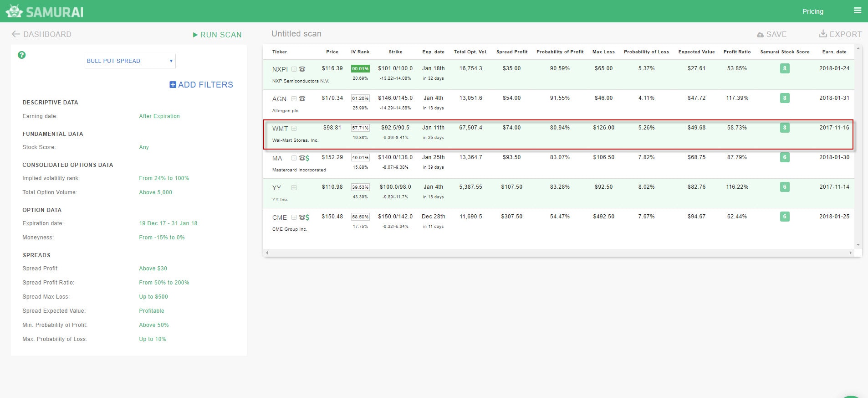Screen dimensions: 868x398
Task: Run the scan with RUN SCAN
Action: tap(217, 35)
